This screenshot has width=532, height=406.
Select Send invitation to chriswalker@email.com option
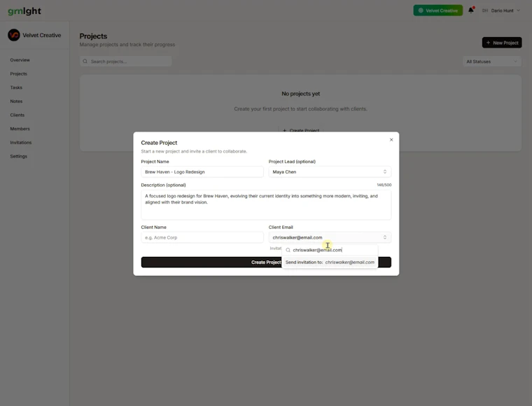pyautogui.click(x=330, y=262)
